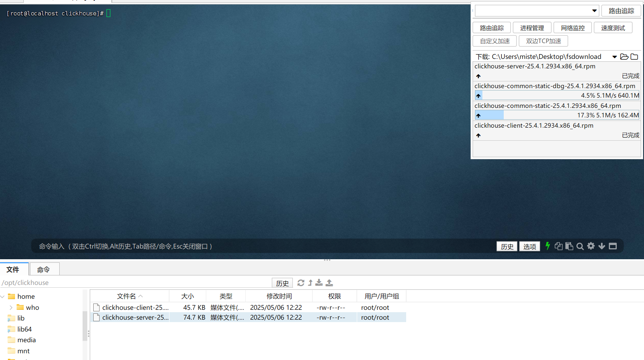Viewport: 644px width, 360px height.
Task: Click the who folder icon in tree
Action: coord(20,307)
